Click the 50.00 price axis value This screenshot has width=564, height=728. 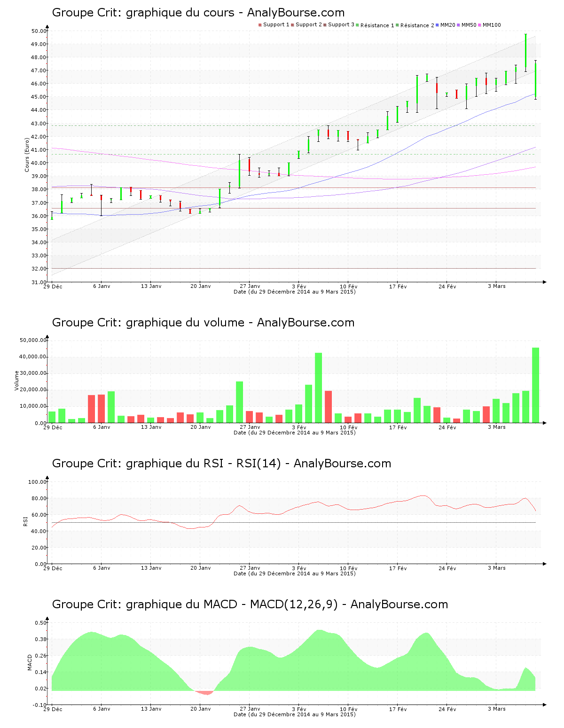(39, 31)
